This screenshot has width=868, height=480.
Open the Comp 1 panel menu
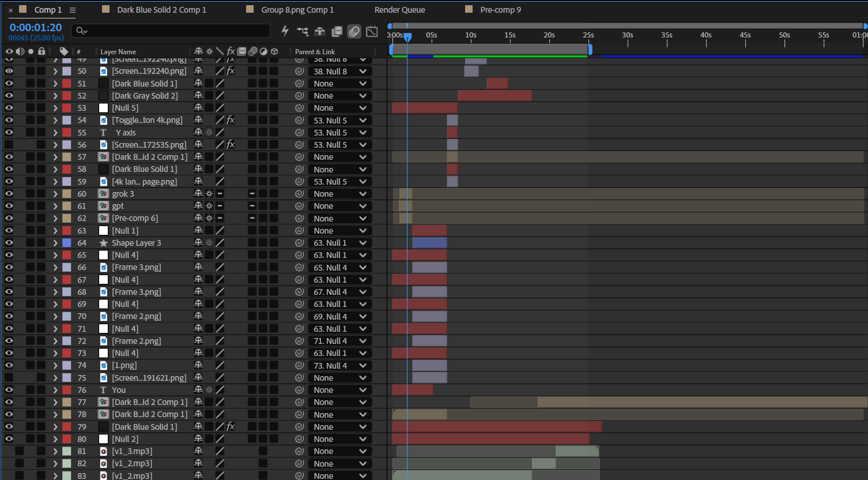(x=73, y=10)
